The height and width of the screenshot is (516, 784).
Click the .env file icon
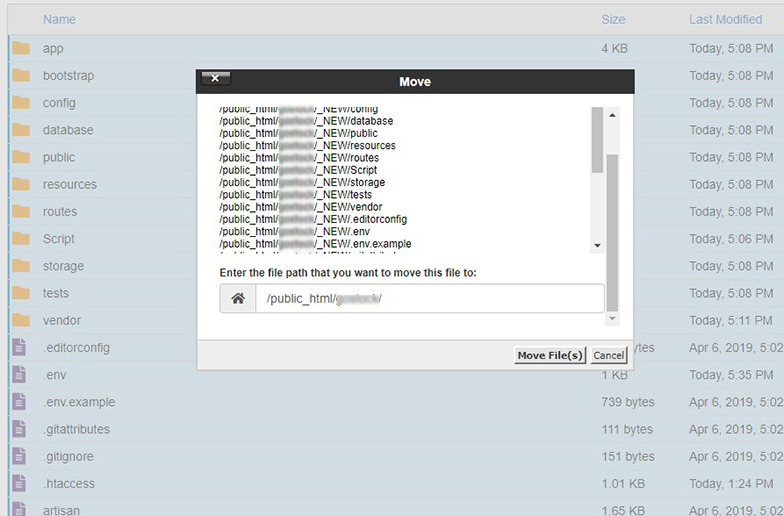pos(18,374)
